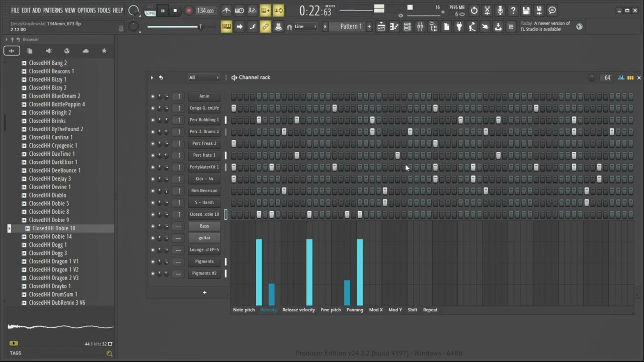Click the main snap magnet icon
Viewport: 644px width, 362px height.
(x=289, y=27)
